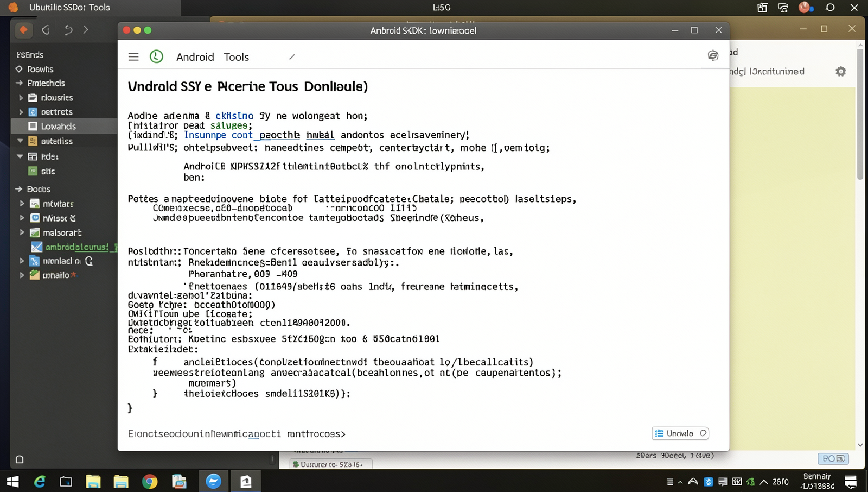Expand the rlousries tree item
Viewport: 868px width, 492px height.
[21, 98]
